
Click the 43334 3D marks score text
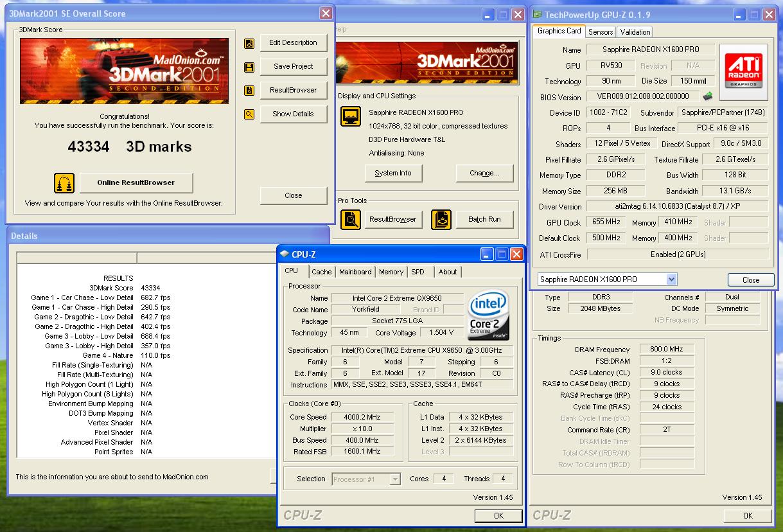[129, 146]
